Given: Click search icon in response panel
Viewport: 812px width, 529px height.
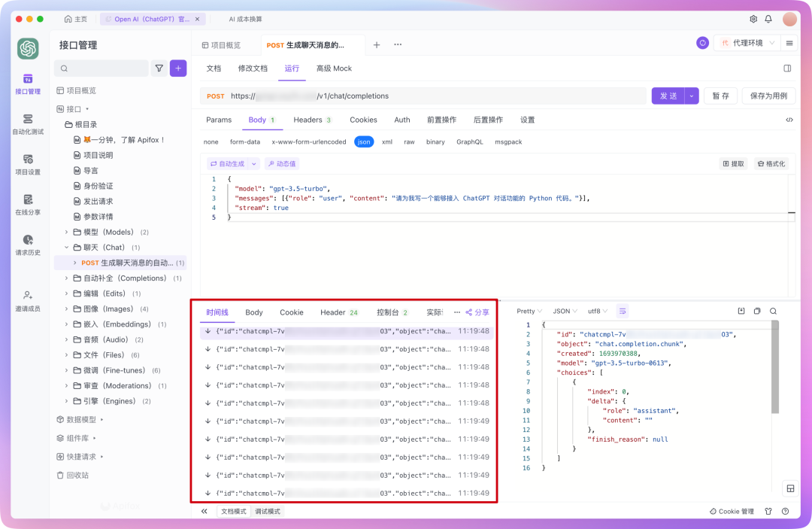Looking at the screenshot, I should (x=773, y=311).
